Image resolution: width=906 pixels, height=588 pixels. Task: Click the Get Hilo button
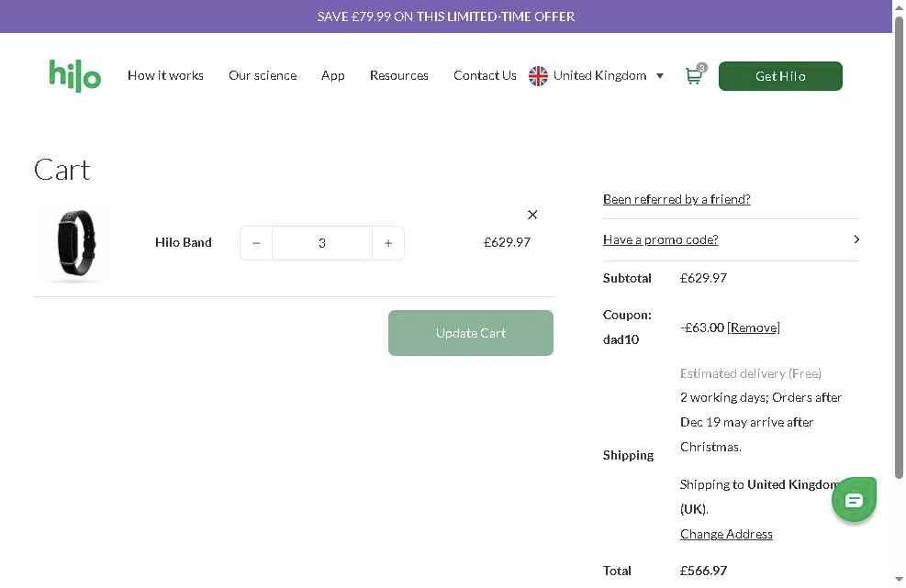click(780, 76)
